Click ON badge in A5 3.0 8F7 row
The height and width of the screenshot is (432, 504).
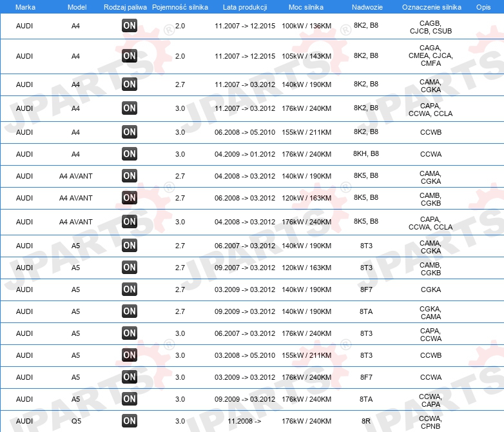tap(130, 377)
